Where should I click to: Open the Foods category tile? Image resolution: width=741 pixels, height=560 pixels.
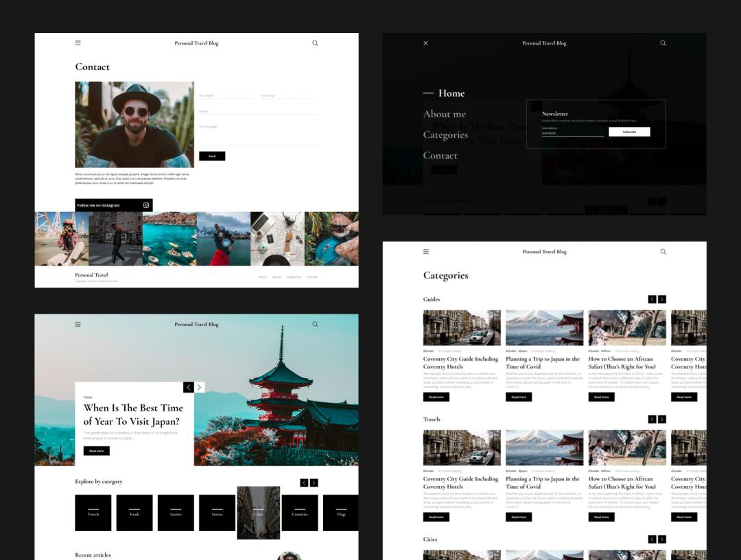(x=134, y=513)
